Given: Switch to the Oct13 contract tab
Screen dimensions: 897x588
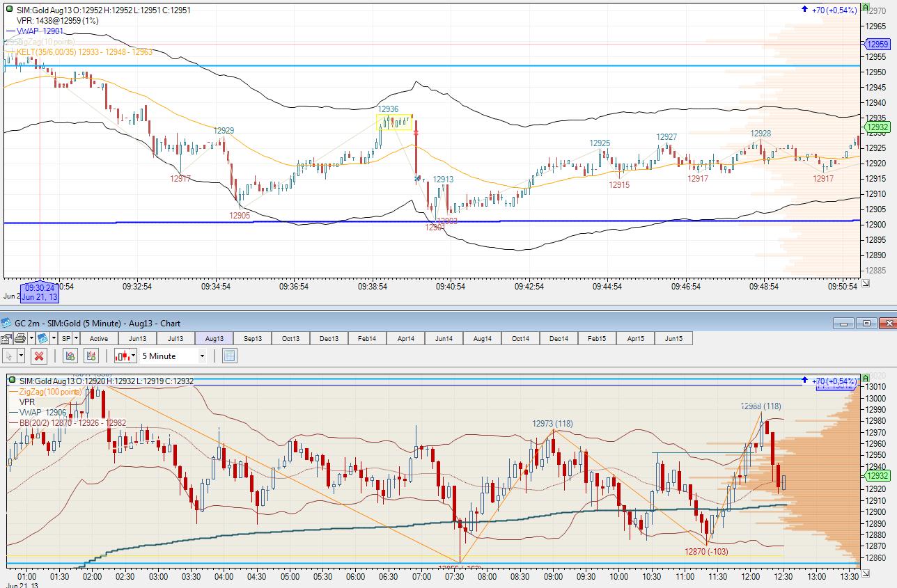Looking at the screenshot, I should click(290, 338).
